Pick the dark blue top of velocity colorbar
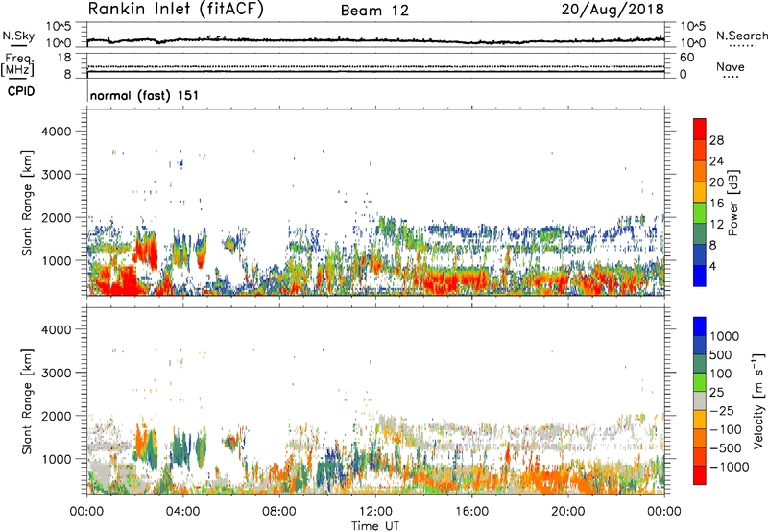The width and height of the screenshot is (768, 532). [x=700, y=326]
